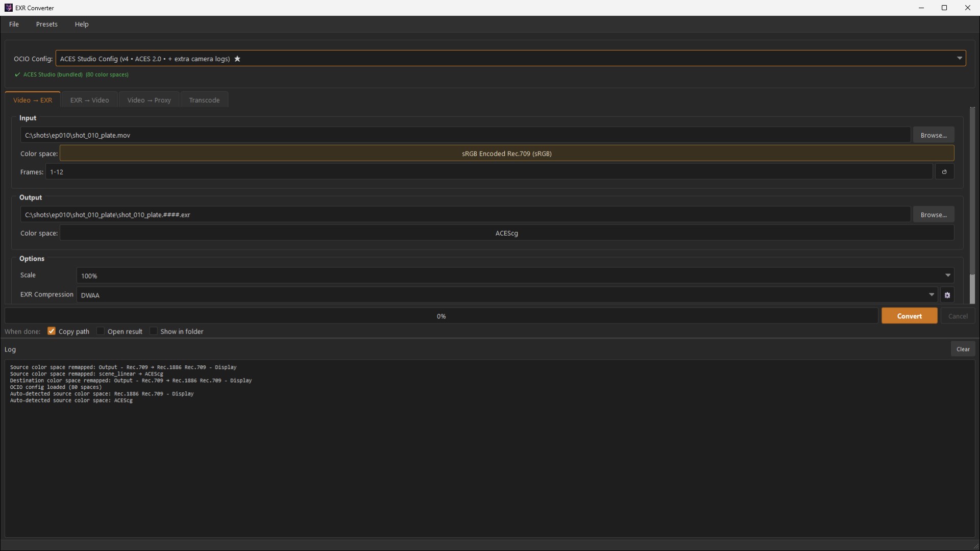
Task: Choose input color space sRGB Encoded Rec.709
Action: pos(507,154)
